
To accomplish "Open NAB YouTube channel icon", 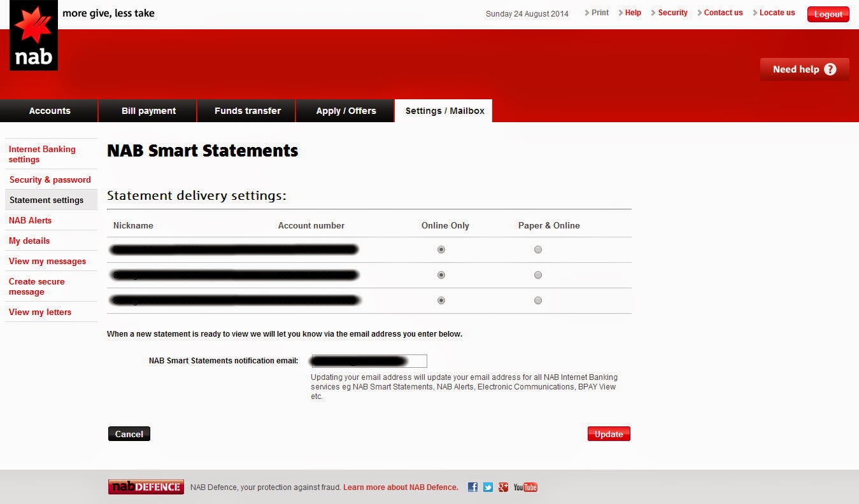I will point(525,487).
